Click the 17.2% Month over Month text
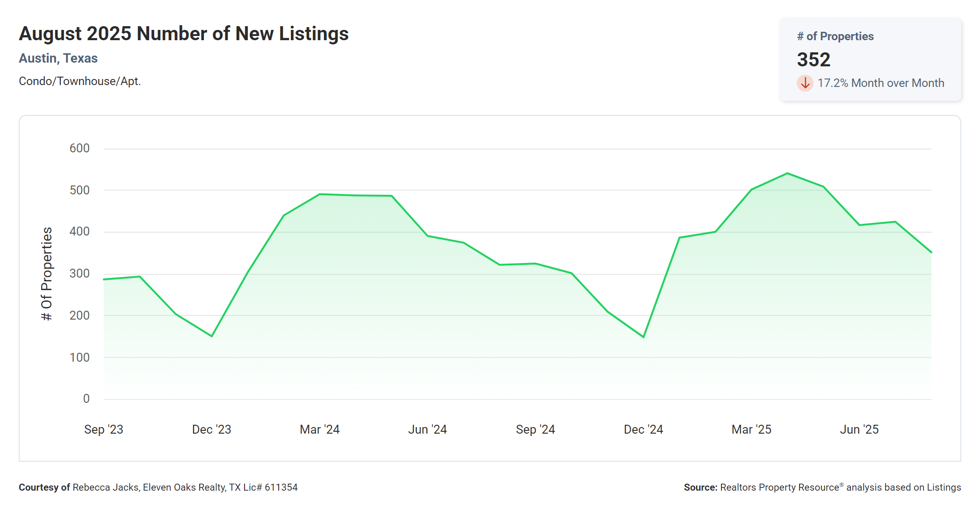980x514 pixels. [x=880, y=83]
